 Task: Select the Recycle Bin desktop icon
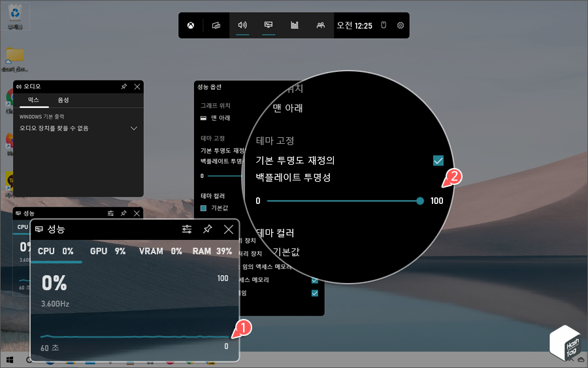(x=15, y=17)
